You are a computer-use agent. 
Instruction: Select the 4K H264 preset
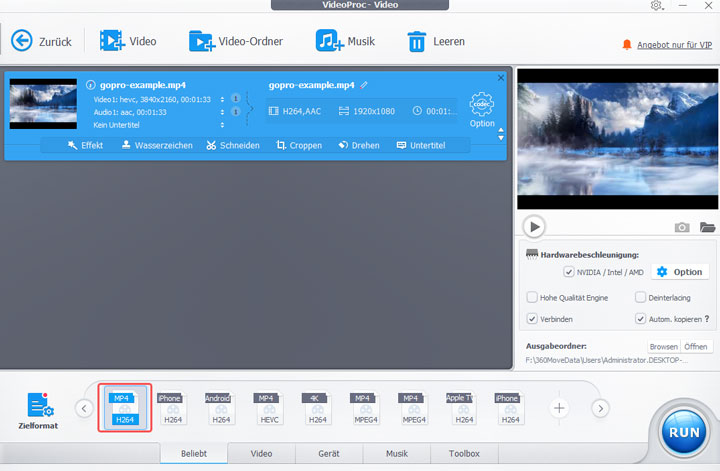coord(317,408)
